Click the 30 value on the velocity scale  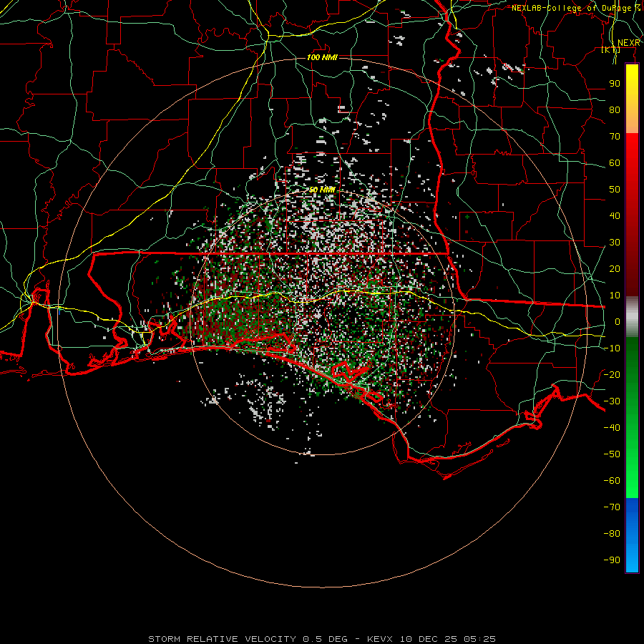click(x=615, y=243)
